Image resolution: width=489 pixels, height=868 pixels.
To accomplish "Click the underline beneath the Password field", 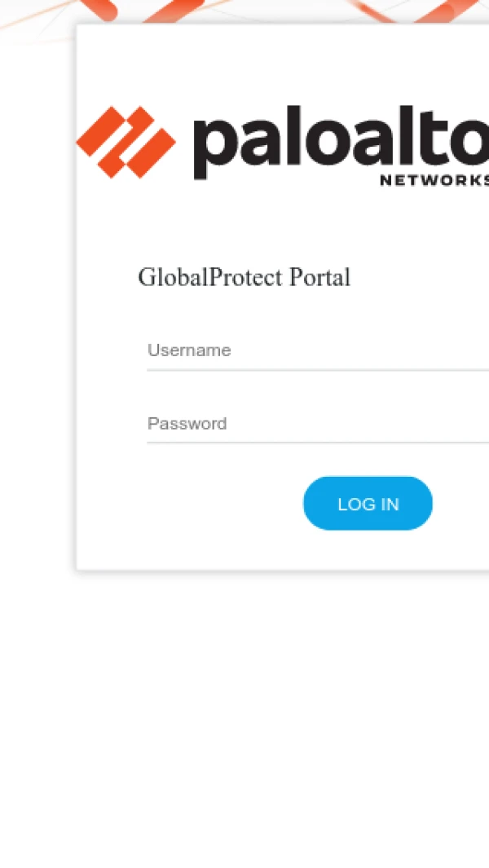I will click(x=318, y=443).
